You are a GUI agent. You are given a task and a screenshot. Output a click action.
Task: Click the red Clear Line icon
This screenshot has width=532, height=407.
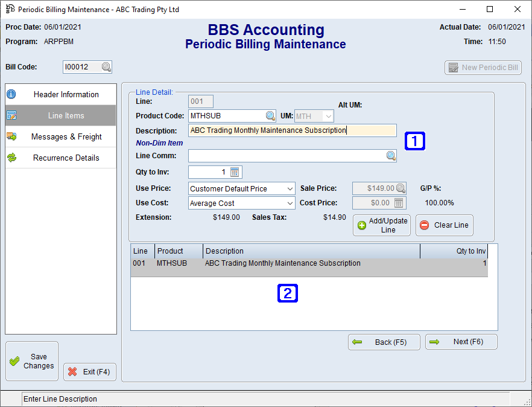coord(423,225)
